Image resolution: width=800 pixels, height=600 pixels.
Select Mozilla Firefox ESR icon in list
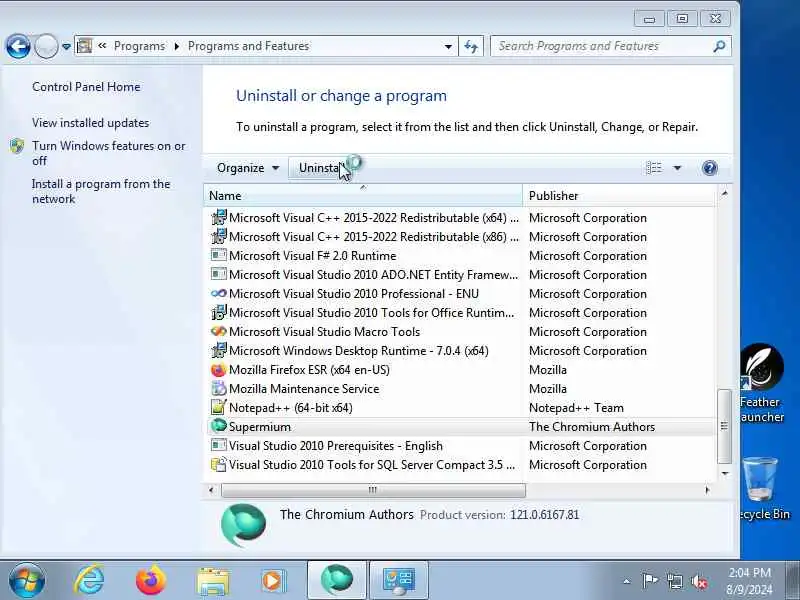pyautogui.click(x=218, y=369)
